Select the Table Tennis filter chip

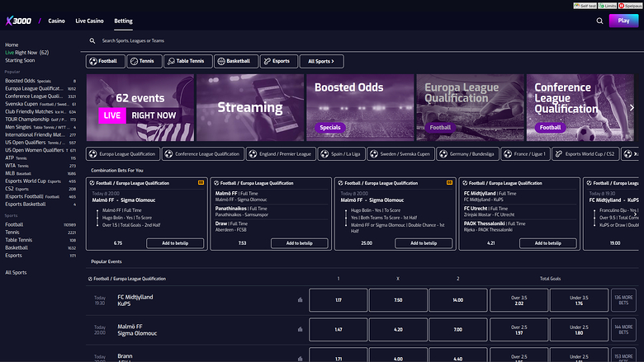tap(187, 61)
